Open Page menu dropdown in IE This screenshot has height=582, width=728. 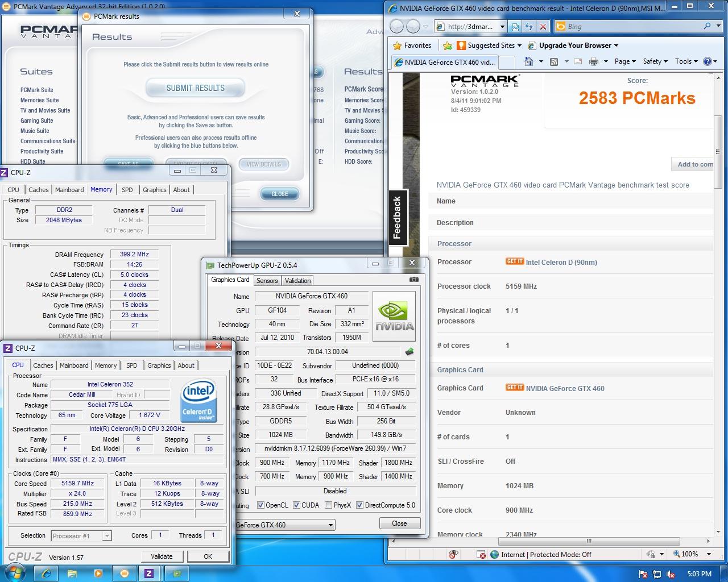(626, 61)
